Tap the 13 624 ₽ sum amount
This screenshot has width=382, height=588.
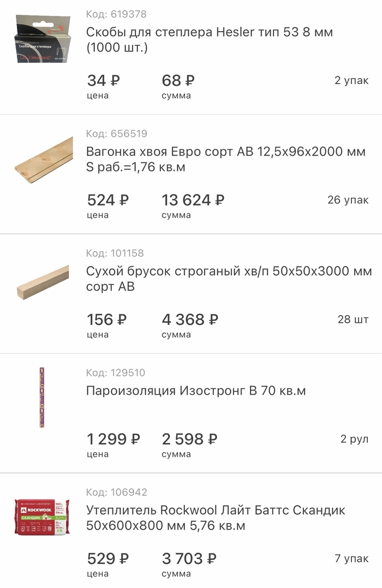193,200
